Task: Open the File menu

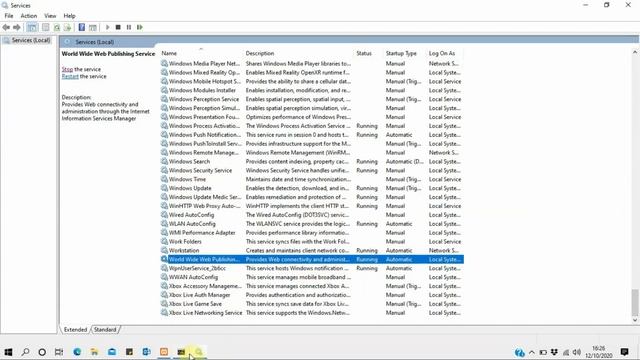Action: coord(9,16)
